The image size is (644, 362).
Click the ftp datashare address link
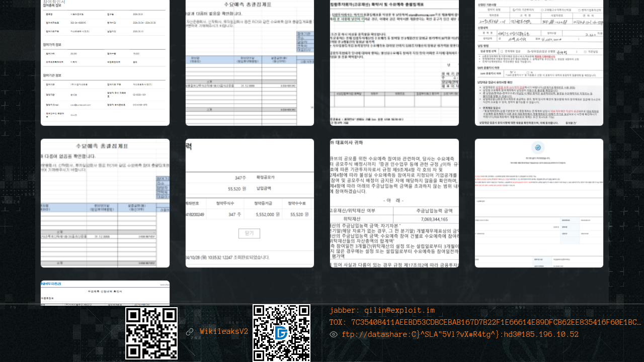tap(460, 334)
